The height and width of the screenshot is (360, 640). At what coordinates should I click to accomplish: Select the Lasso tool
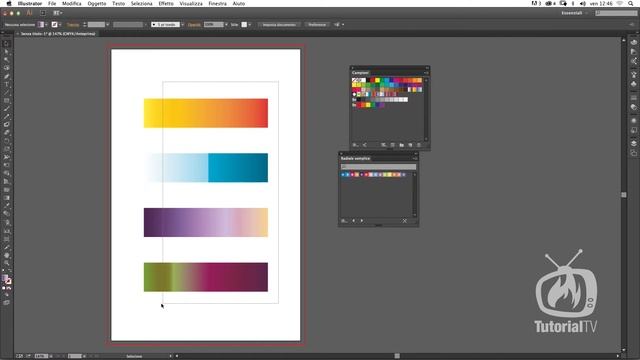click(x=7, y=68)
